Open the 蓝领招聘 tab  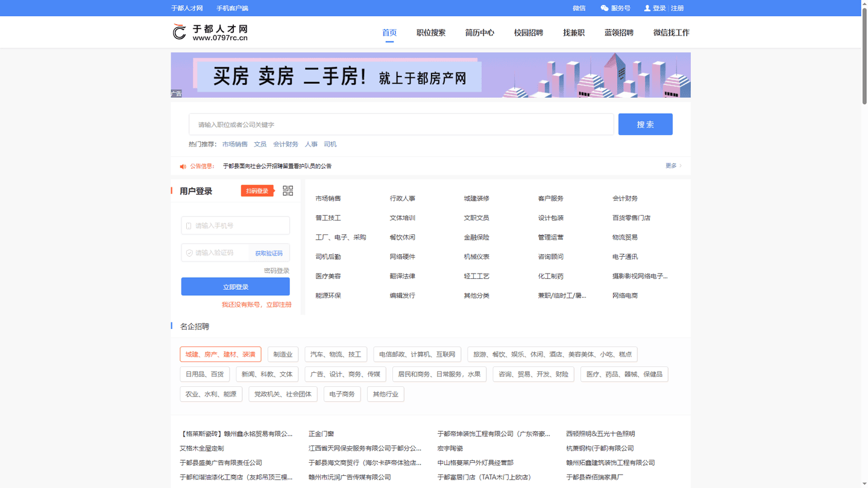point(619,33)
